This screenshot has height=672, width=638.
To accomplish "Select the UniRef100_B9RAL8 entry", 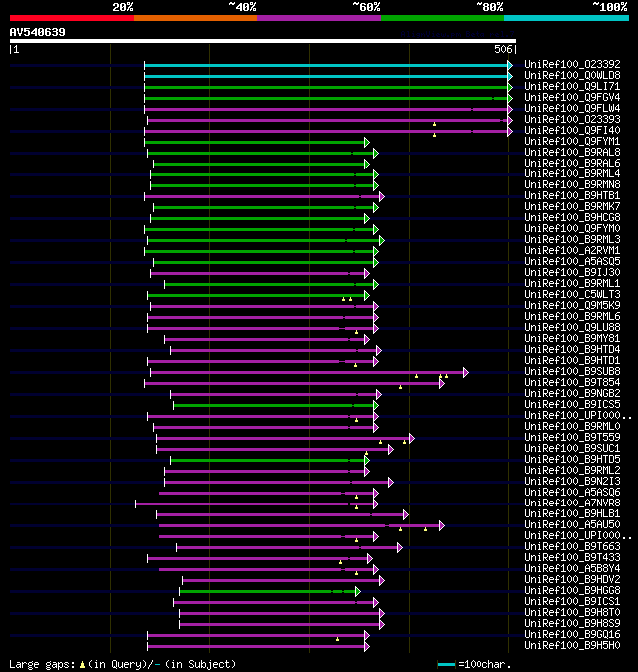I will 572,152.
